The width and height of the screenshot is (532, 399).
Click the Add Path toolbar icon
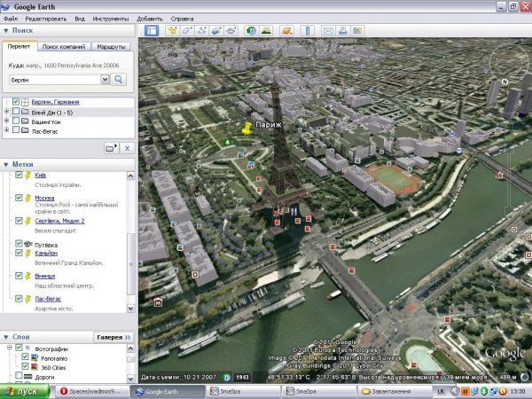(202, 31)
